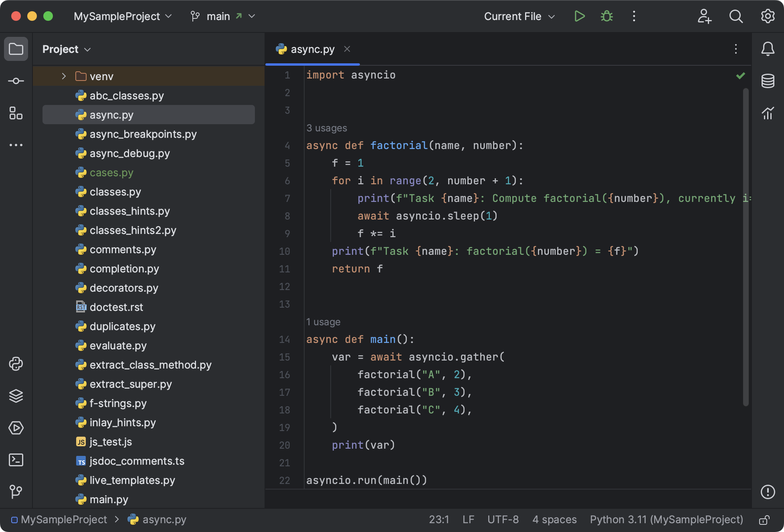Screen dimensions: 784x532
Task: Open the main branch dropdown
Action: (x=223, y=16)
